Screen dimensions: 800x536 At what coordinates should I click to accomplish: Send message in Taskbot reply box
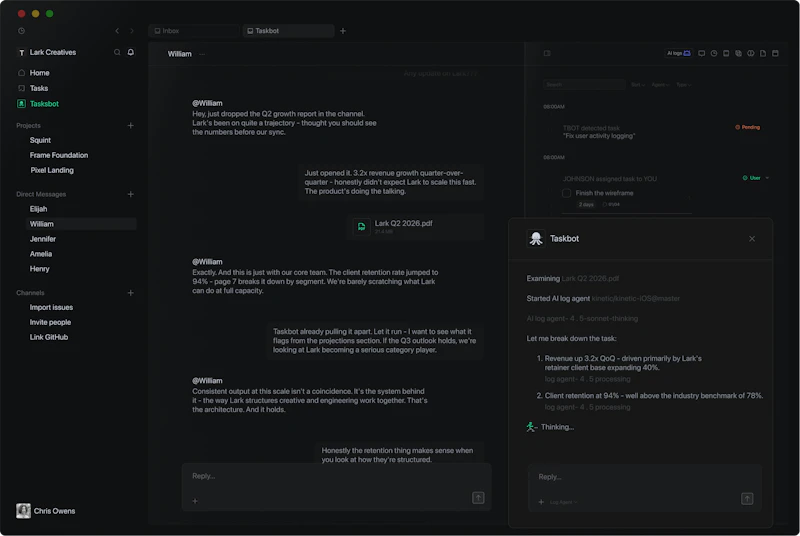(747, 499)
